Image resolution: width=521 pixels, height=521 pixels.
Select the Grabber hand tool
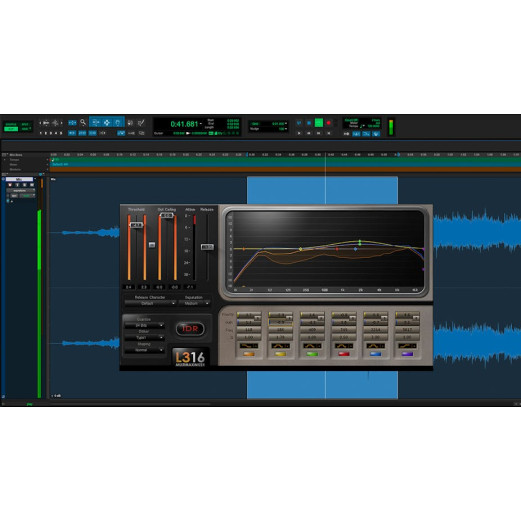(118, 123)
